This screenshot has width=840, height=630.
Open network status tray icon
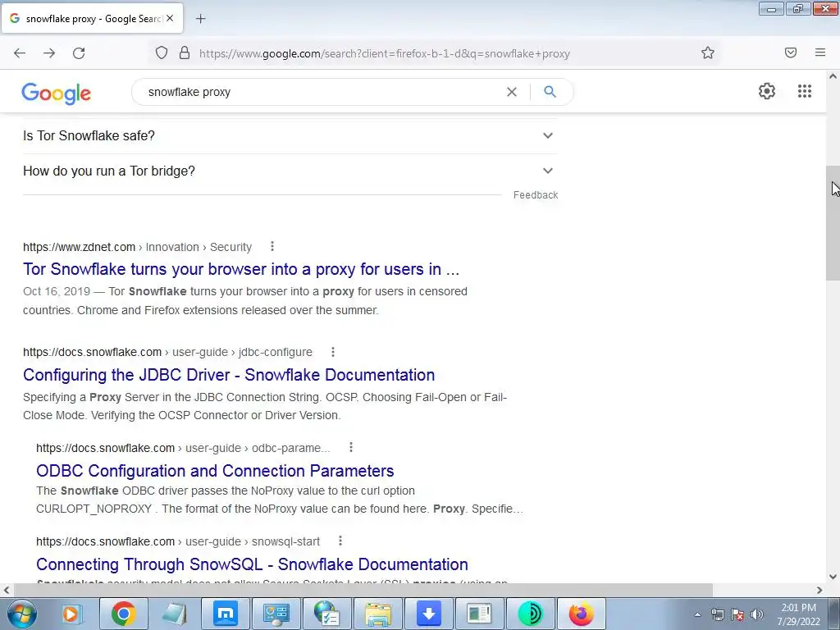click(x=718, y=614)
